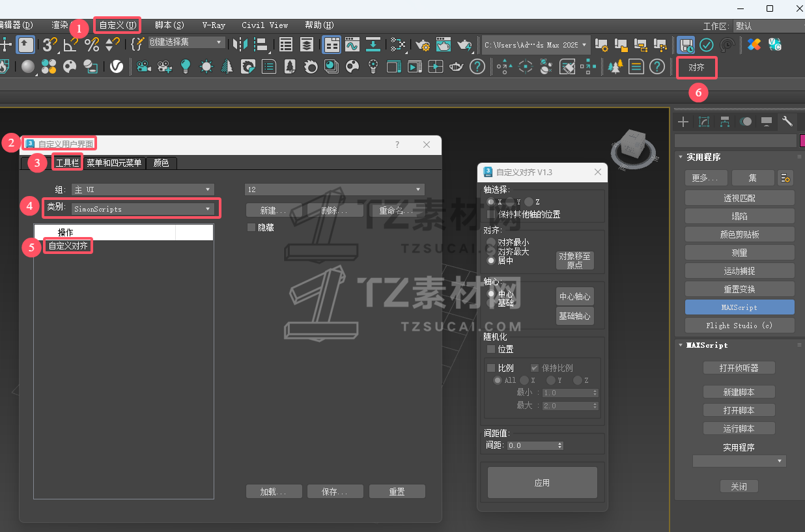Click the percent snap toggle icon
This screenshot has height=532, width=805.
pos(92,45)
